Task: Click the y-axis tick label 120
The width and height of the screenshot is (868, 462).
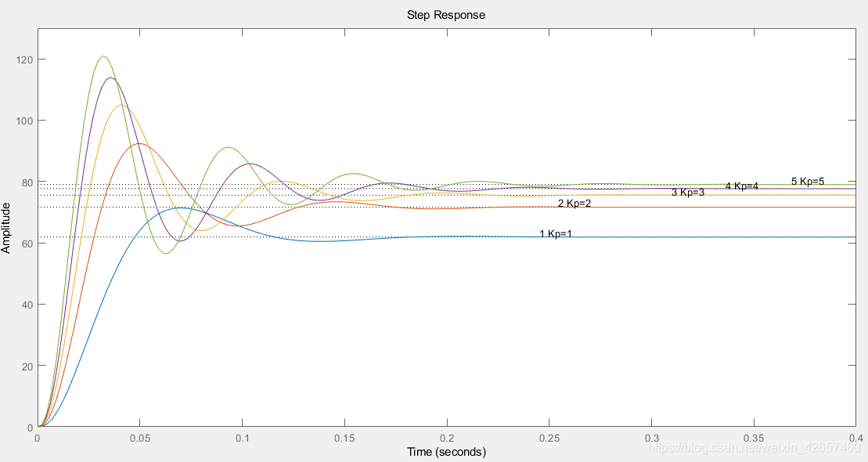Action: pyautogui.click(x=24, y=60)
